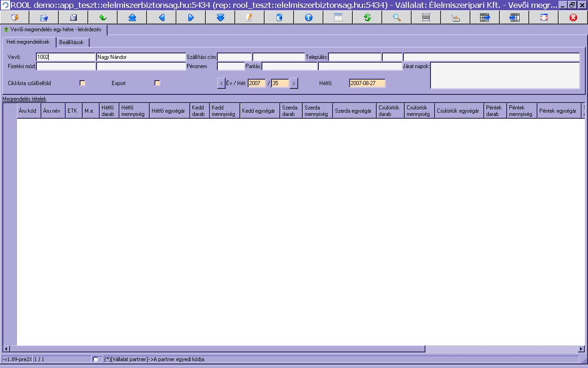588x368 pixels.
Task: Click the Megrendelés tételek label
Action: point(24,99)
